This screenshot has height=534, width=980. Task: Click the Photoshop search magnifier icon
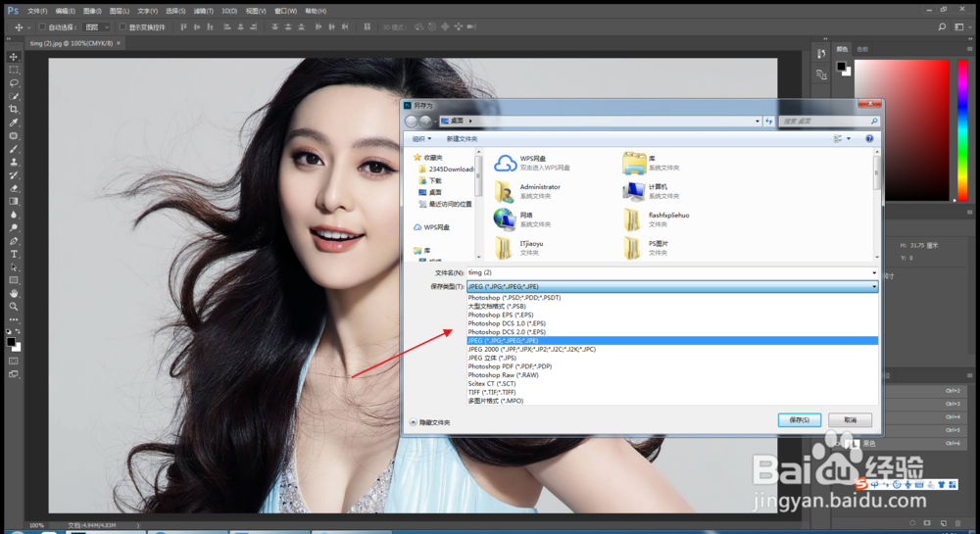coord(942,26)
